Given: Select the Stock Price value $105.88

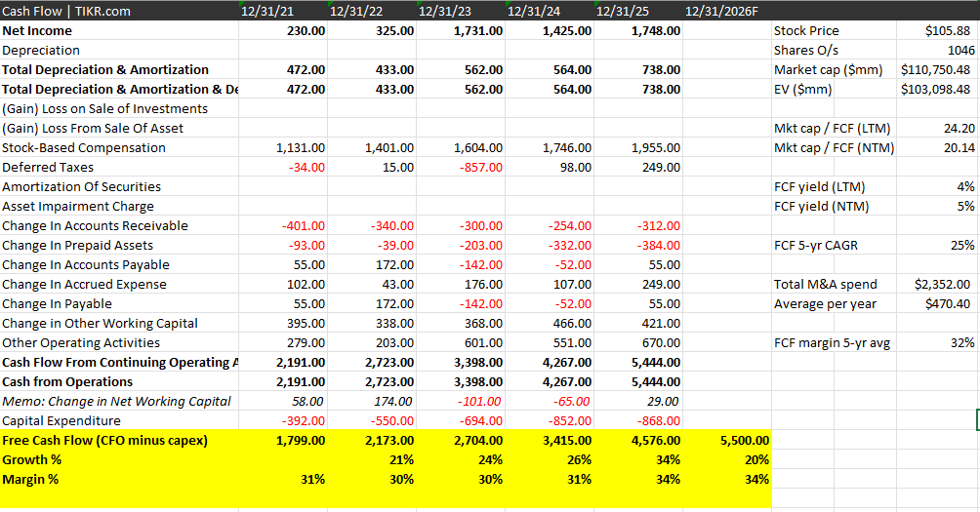Looking at the screenshot, I should point(948,30).
